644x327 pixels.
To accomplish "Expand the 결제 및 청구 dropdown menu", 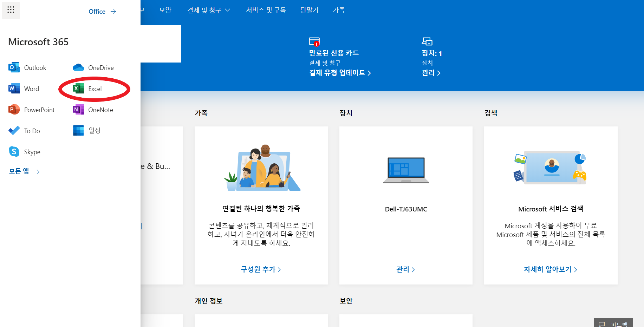I will 209,10.
